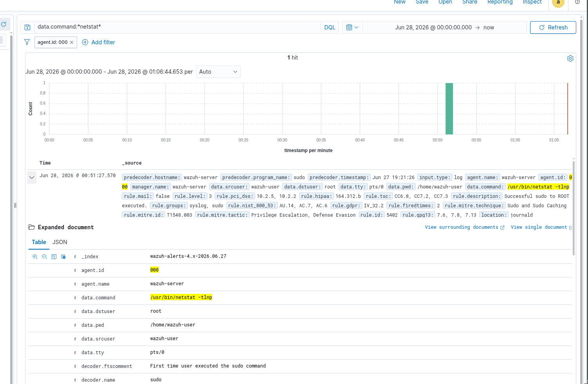Click wazuh-server value in agent.name row

point(167,284)
